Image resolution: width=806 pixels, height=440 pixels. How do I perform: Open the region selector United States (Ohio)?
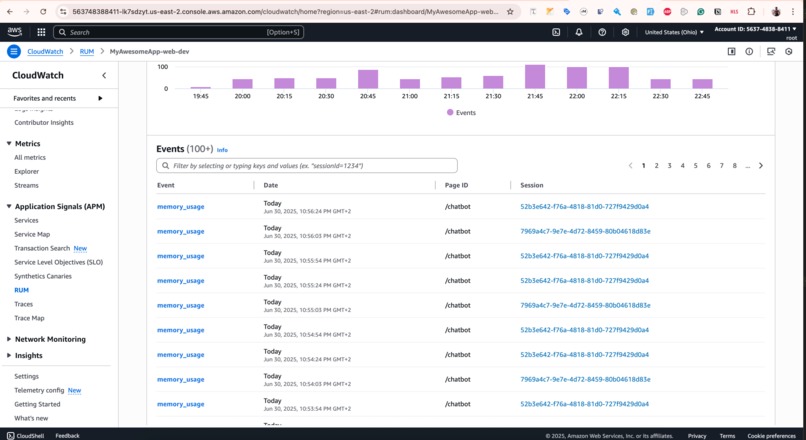(674, 32)
